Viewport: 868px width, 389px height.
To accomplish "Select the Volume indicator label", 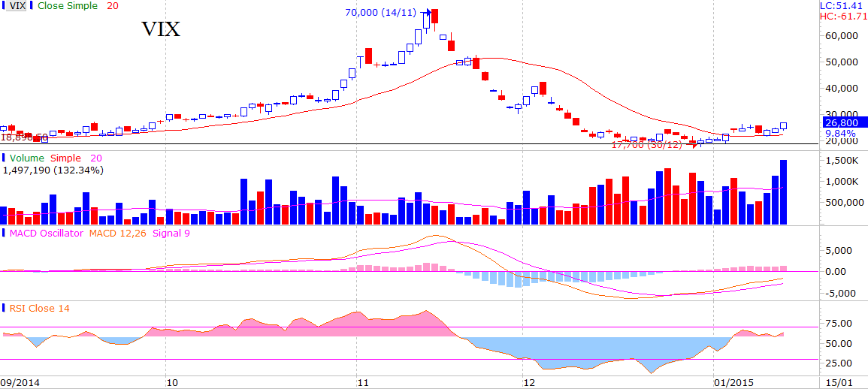I will tap(26, 158).
